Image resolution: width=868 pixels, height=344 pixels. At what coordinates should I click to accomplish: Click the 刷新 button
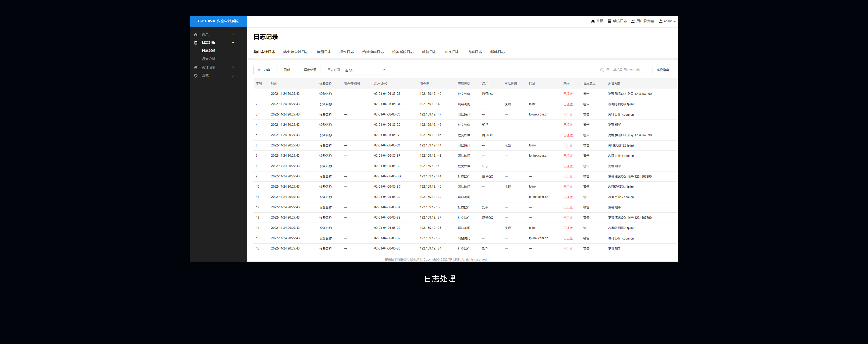point(287,70)
